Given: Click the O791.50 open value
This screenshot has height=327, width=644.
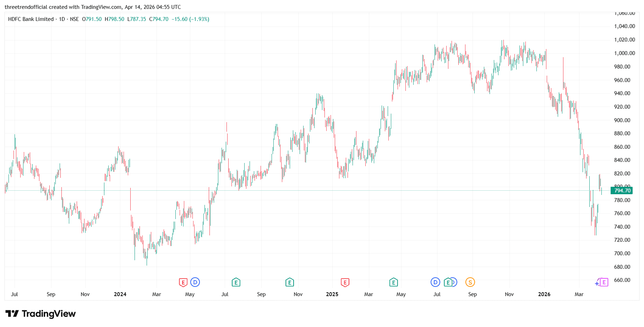Looking at the screenshot, I should pos(92,19).
